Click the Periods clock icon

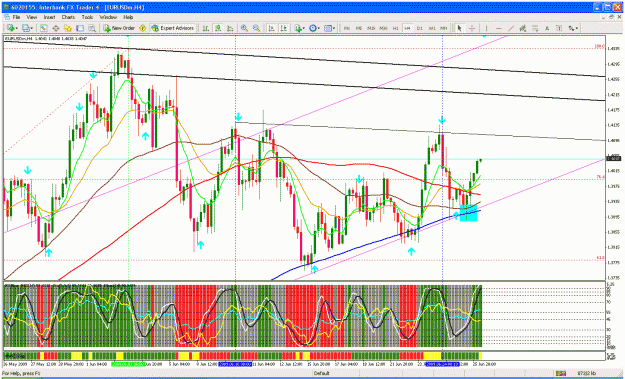[x=313, y=28]
